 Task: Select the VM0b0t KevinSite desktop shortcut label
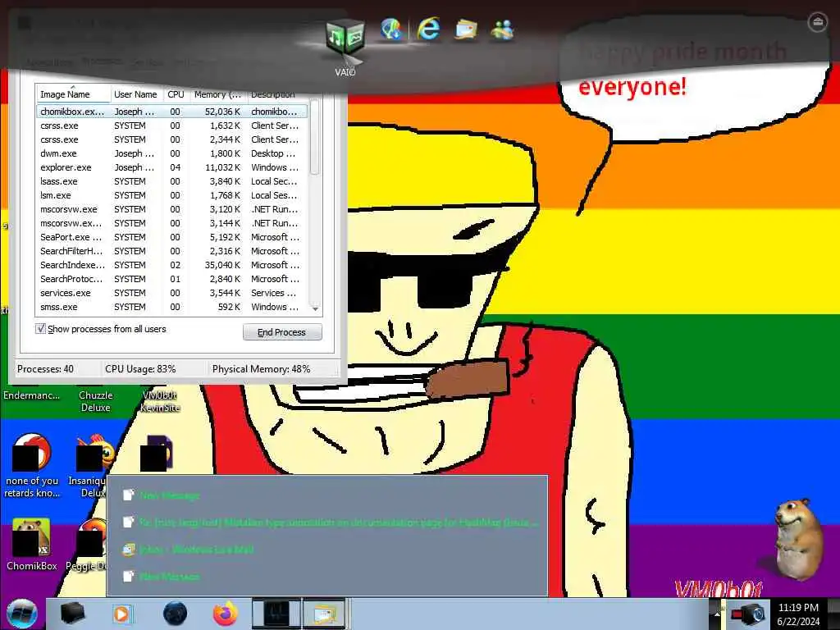point(160,401)
